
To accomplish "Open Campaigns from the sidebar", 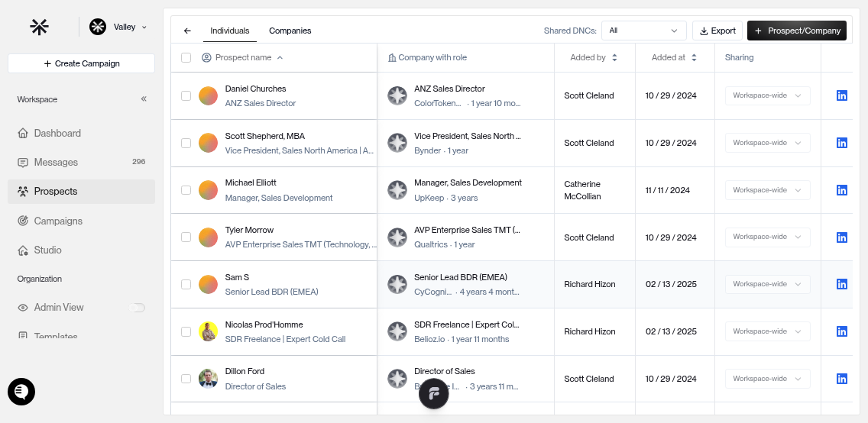I will (81, 221).
